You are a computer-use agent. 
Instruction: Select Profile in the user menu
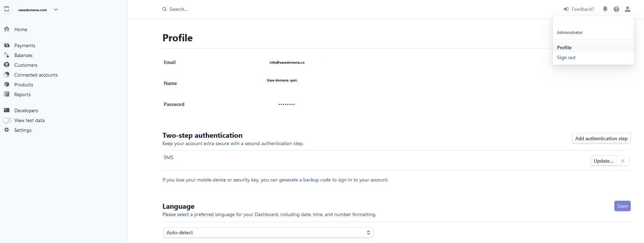[x=564, y=48]
